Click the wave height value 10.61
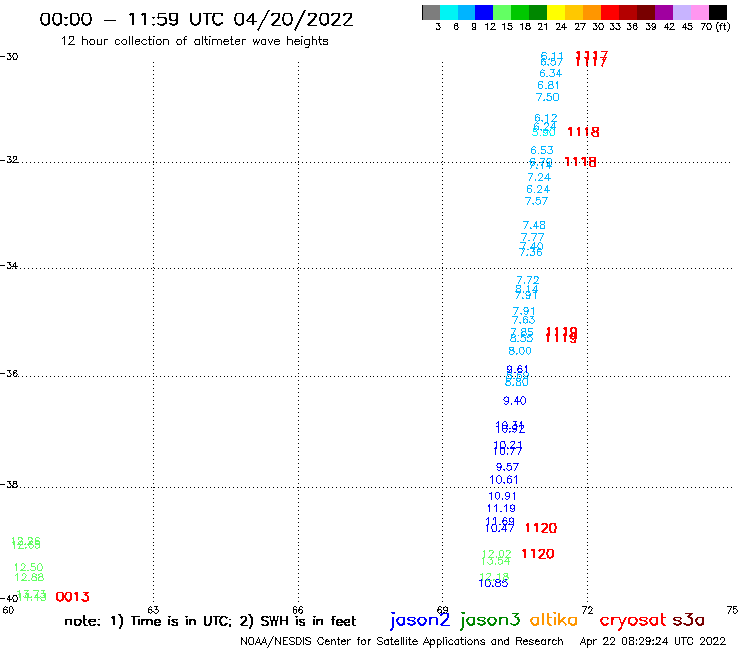 click(x=504, y=480)
